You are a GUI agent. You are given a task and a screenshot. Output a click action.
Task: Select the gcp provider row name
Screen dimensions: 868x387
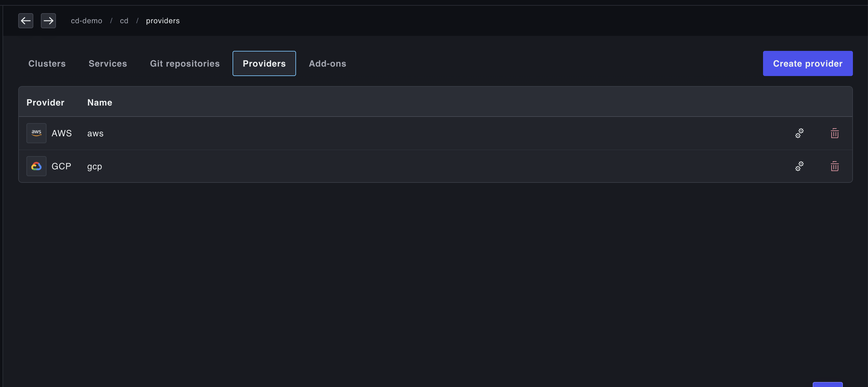95,166
